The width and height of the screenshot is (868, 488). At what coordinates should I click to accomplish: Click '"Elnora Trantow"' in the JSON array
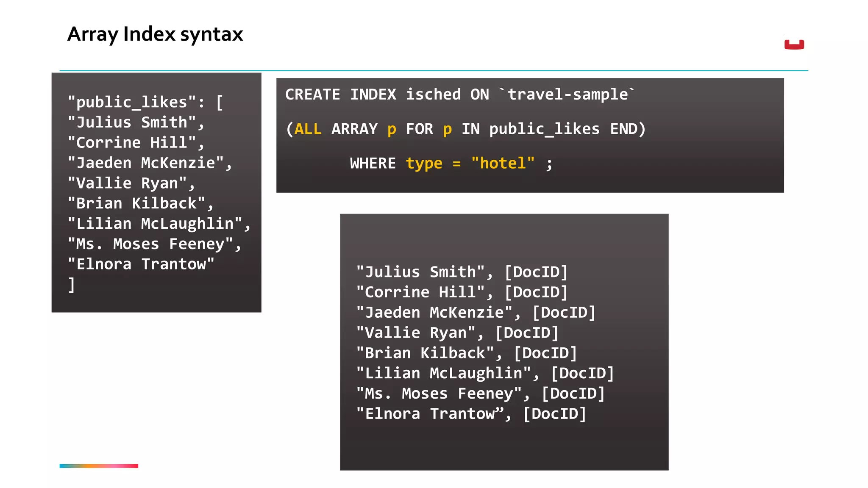point(141,264)
